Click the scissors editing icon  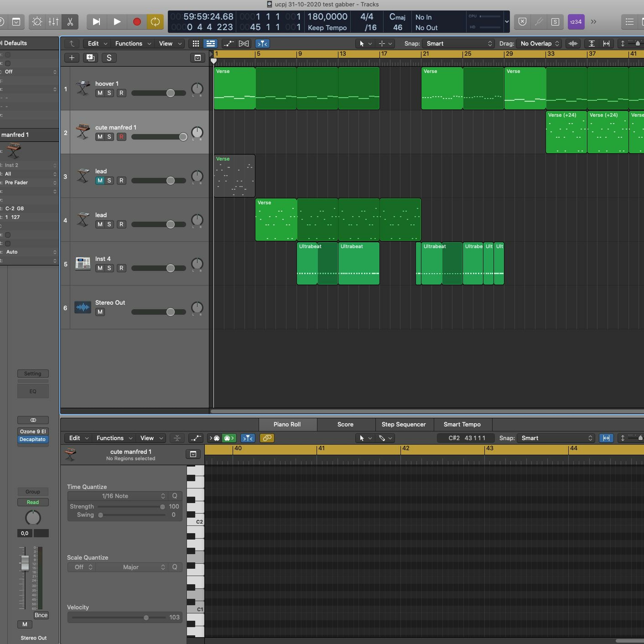click(x=70, y=22)
